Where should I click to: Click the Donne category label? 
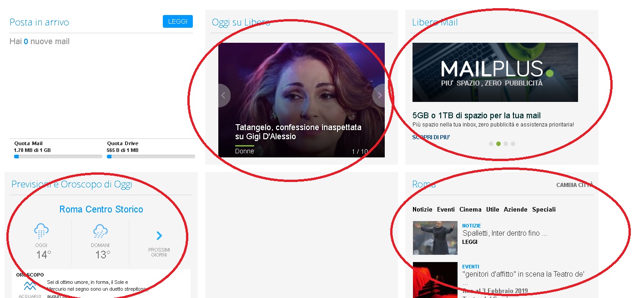point(245,151)
